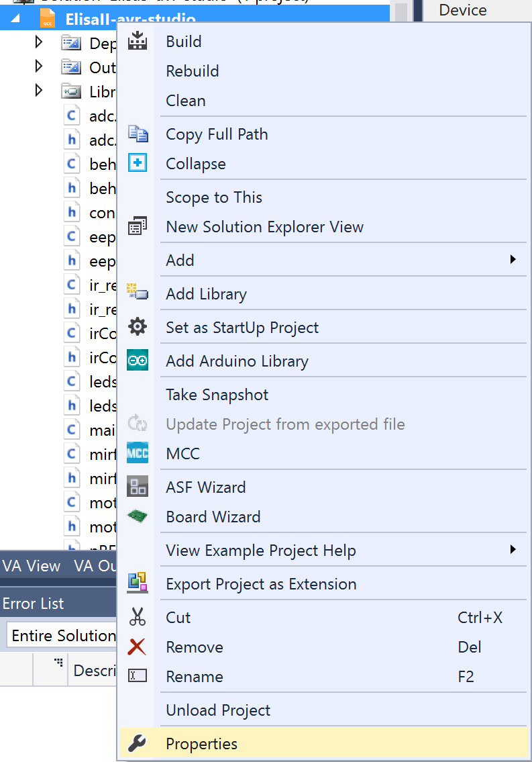Open the Entire Solution filter dropdown
This screenshot has height=762, width=532.
[64, 636]
